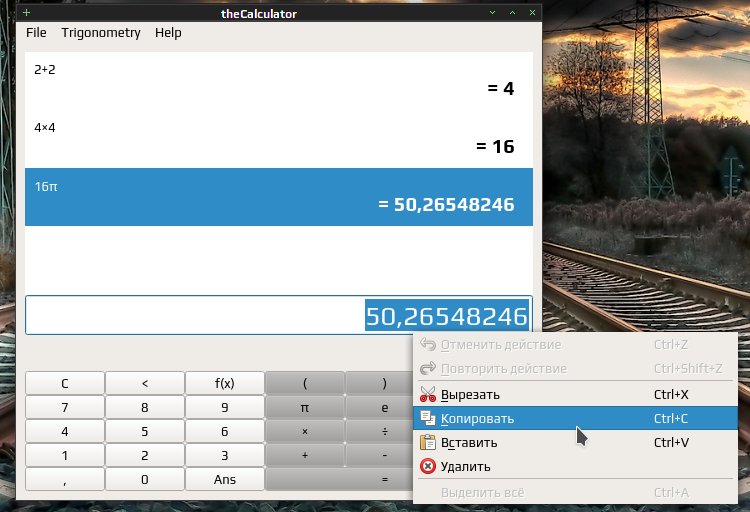Click the e constant button
The image size is (750, 512).
(379, 408)
